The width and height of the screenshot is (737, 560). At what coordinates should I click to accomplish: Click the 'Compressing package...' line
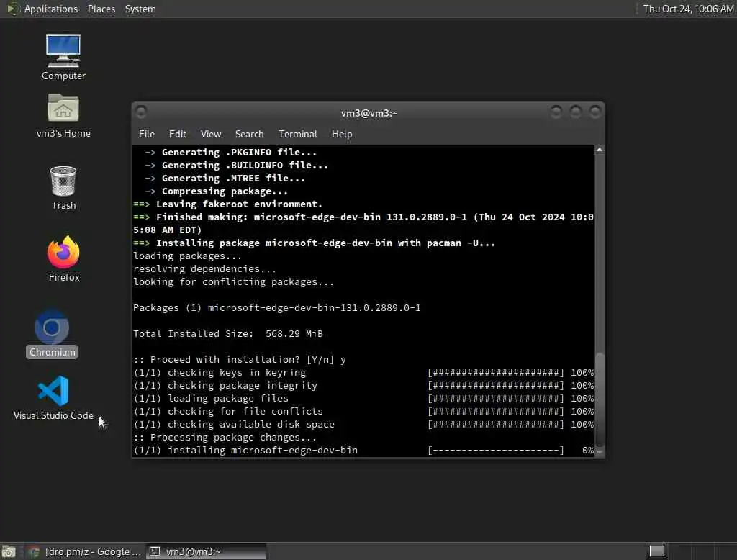(x=216, y=191)
